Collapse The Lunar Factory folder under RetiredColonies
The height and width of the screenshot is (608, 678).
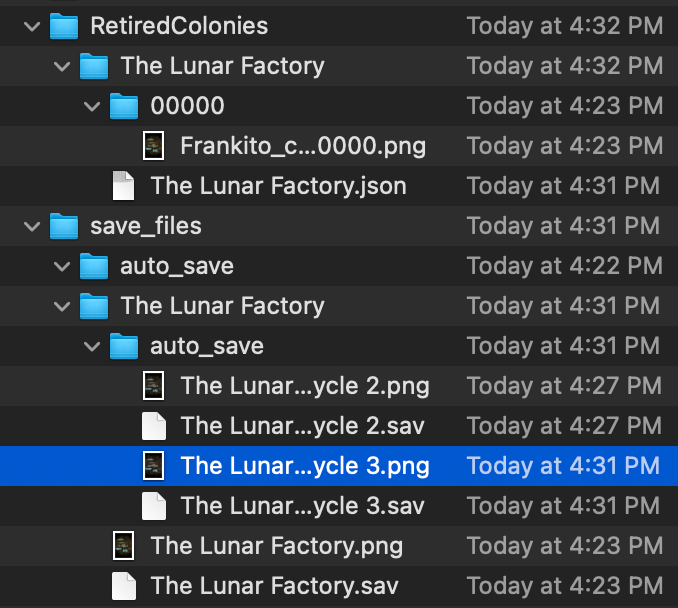tap(61, 66)
